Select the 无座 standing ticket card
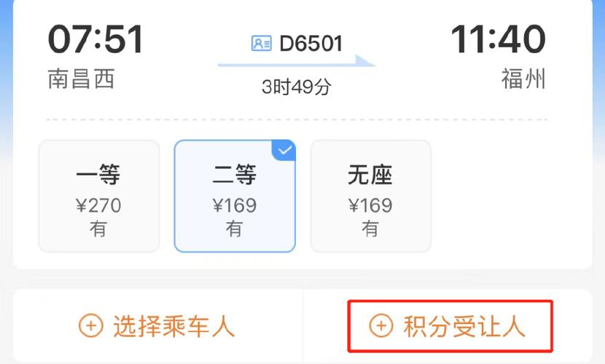This screenshot has width=605, height=364. pos(371,196)
